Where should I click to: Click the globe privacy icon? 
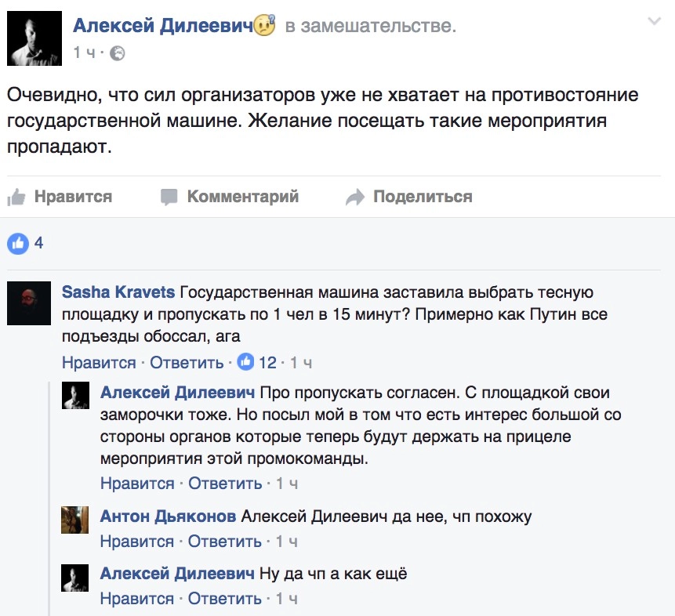pyautogui.click(x=118, y=53)
